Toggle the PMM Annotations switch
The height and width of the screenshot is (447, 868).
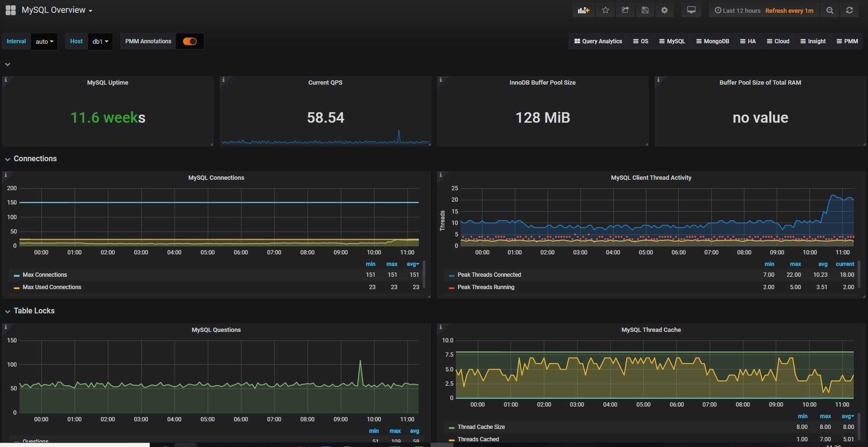[190, 41]
